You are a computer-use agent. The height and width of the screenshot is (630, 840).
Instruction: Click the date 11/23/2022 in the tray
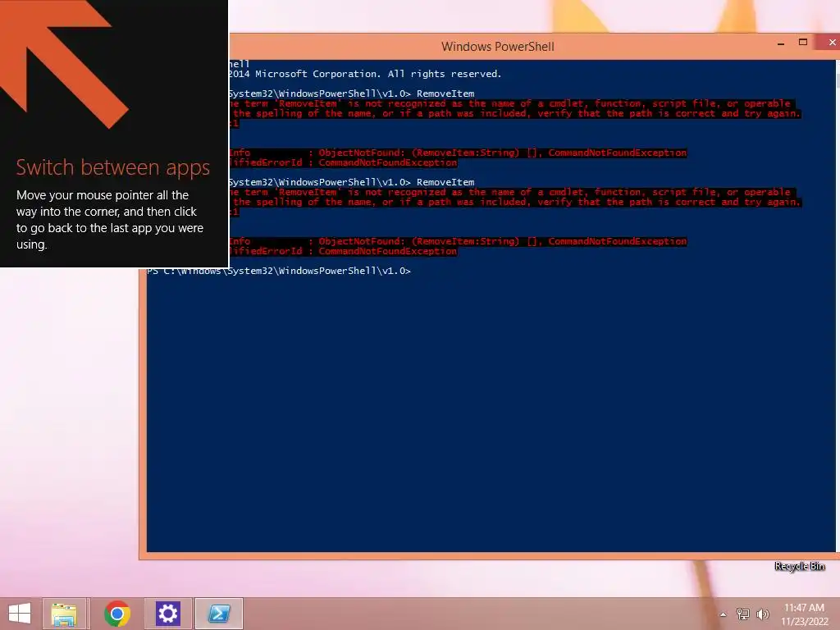point(804,622)
